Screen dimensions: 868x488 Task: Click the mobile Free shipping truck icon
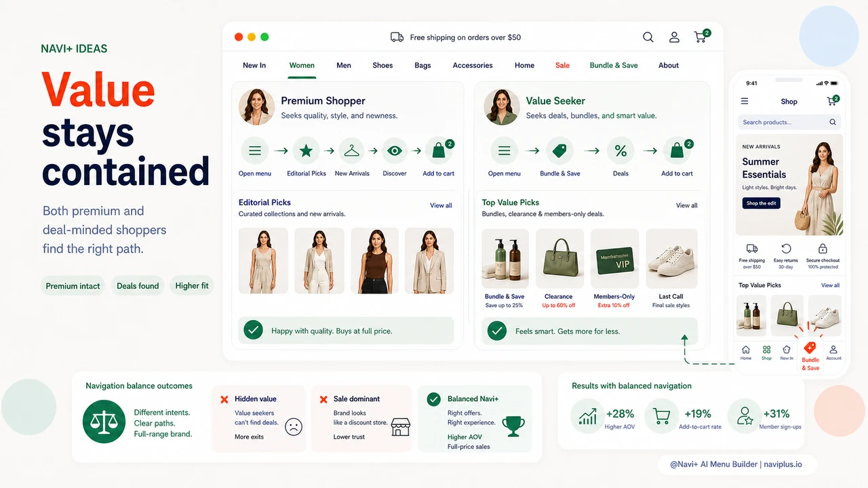tap(752, 249)
